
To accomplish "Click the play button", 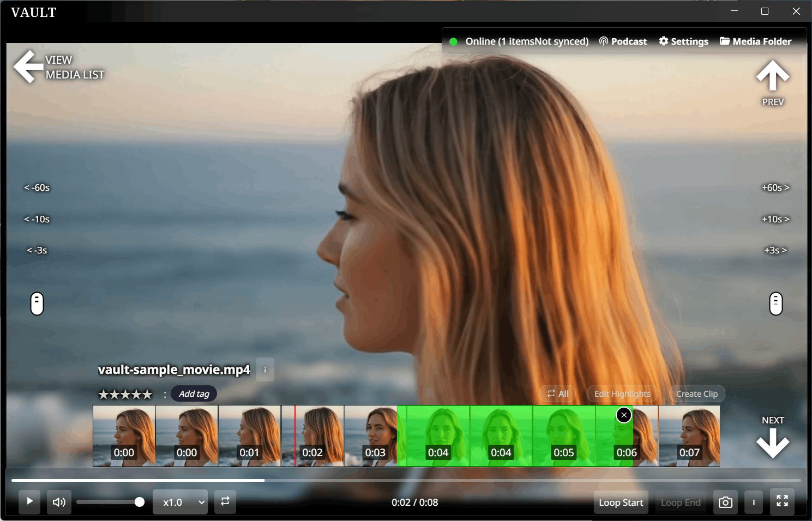I will [29, 502].
